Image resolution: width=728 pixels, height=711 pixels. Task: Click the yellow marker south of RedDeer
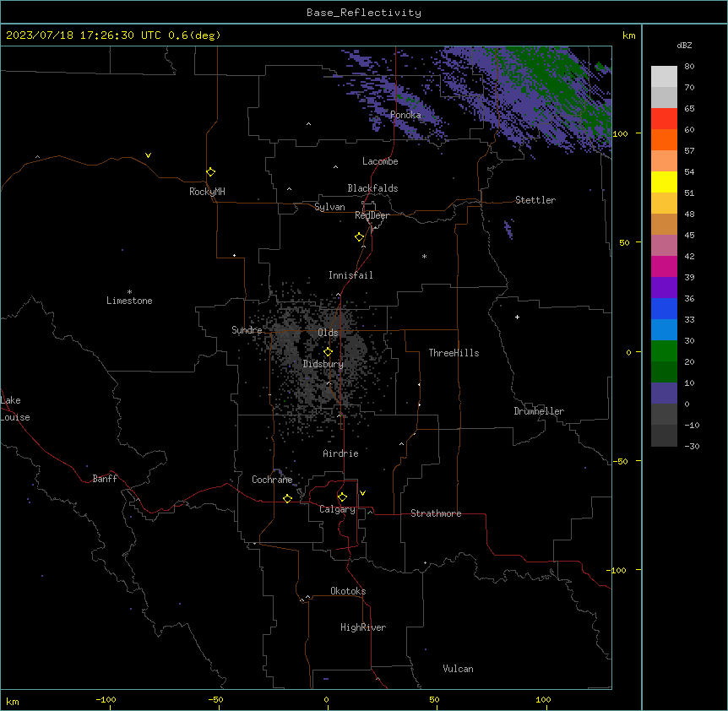pyautogui.click(x=359, y=237)
